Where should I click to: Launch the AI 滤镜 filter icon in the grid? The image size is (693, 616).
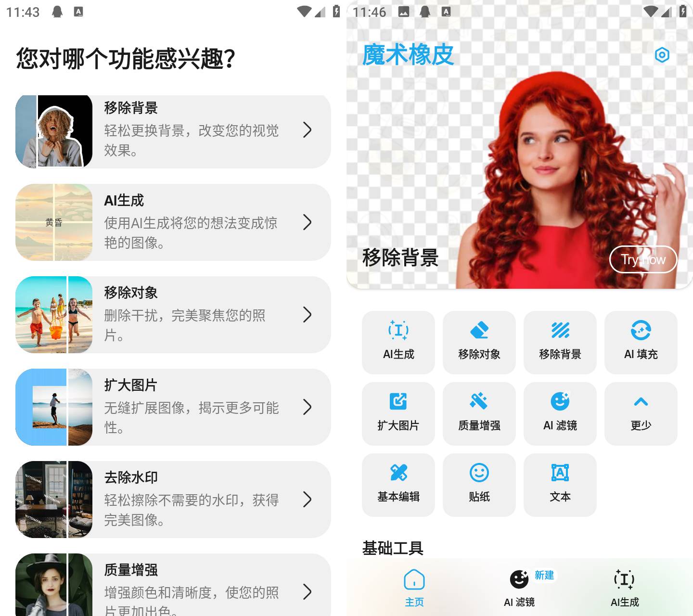[560, 401]
